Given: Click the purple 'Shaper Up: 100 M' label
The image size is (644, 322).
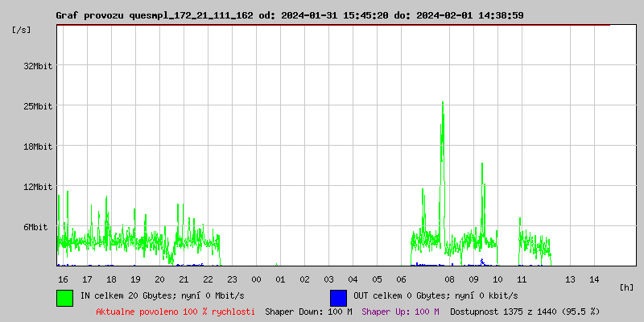Looking at the screenshot, I should coord(400,311).
